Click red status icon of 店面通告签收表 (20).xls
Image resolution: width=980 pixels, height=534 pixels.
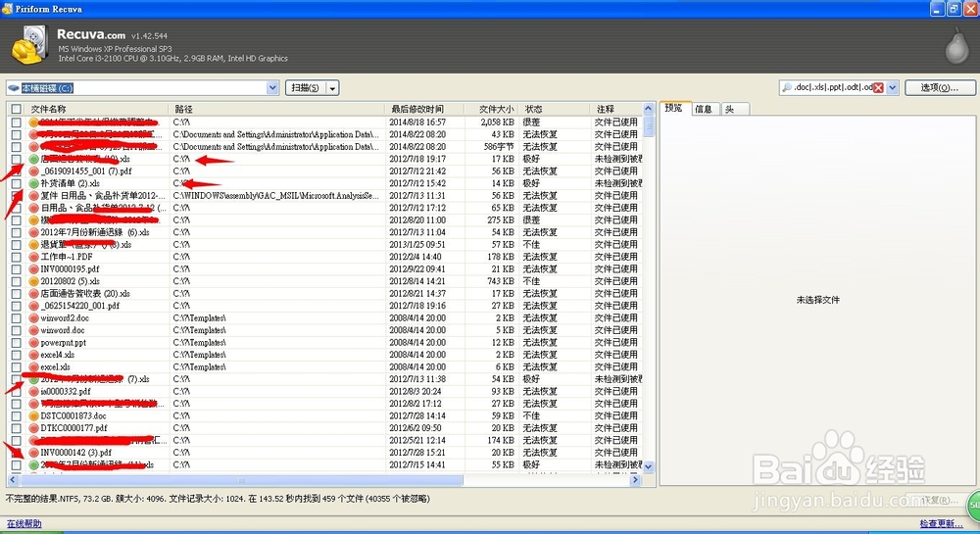click(x=33, y=294)
